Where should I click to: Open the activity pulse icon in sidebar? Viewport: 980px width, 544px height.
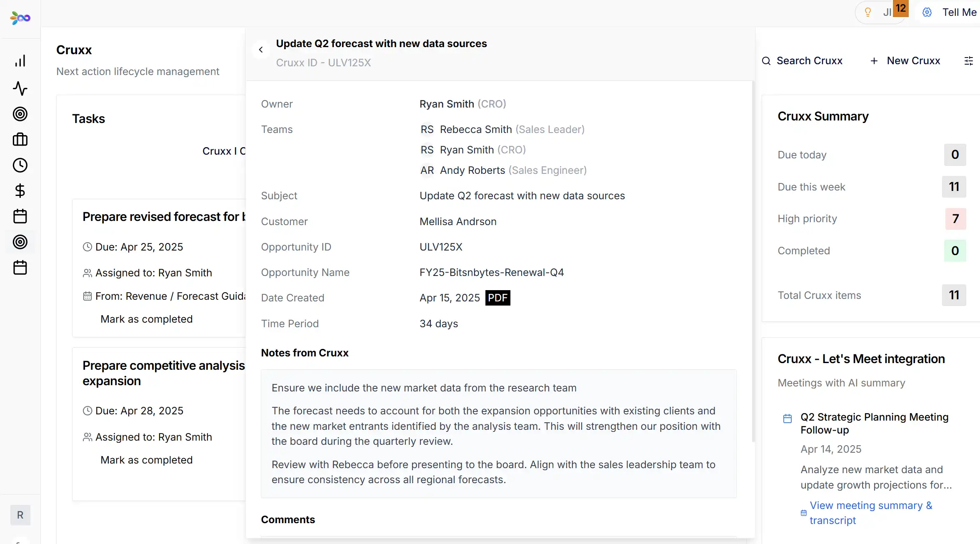[x=20, y=88]
